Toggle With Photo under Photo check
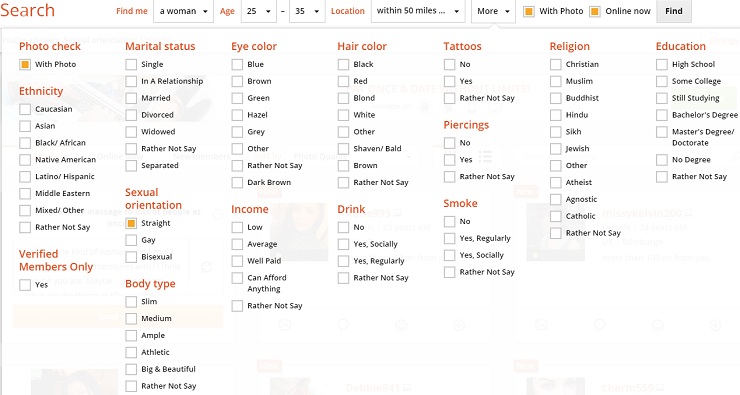The width and height of the screenshot is (740, 395). pyautogui.click(x=25, y=64)
